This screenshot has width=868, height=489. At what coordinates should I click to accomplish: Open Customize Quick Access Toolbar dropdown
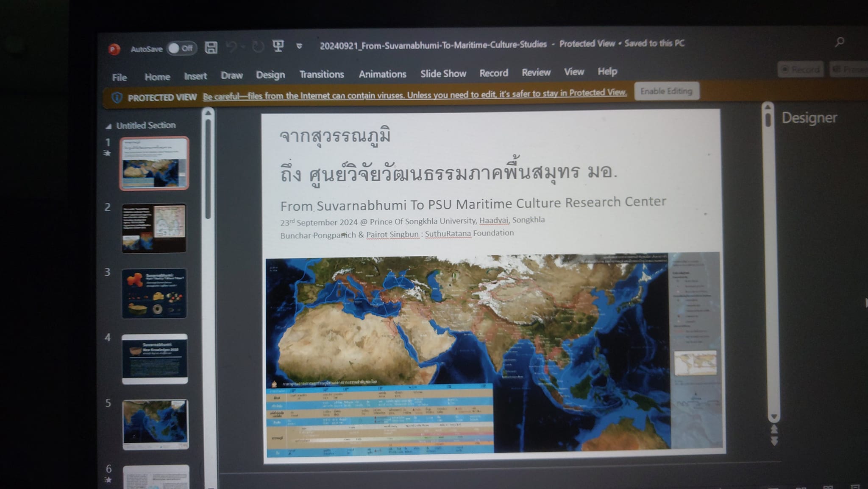[x=299, y=46]
